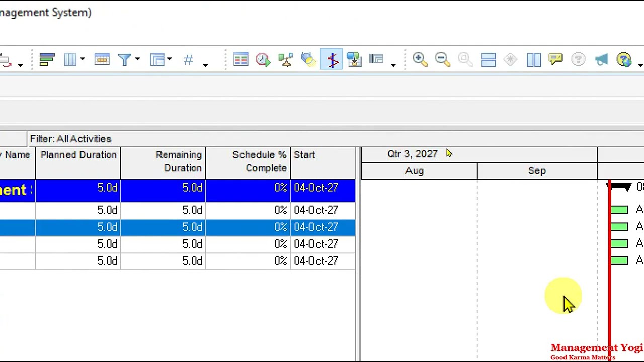Expand the Group and Sort dropdown arrow

[170, 60]
